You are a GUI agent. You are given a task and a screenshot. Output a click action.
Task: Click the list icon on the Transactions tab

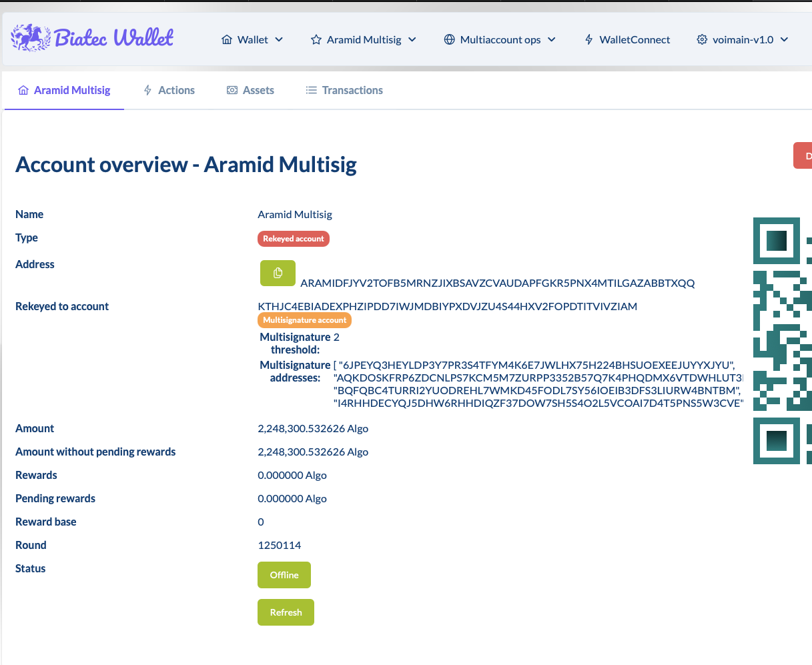coord(310,89)
